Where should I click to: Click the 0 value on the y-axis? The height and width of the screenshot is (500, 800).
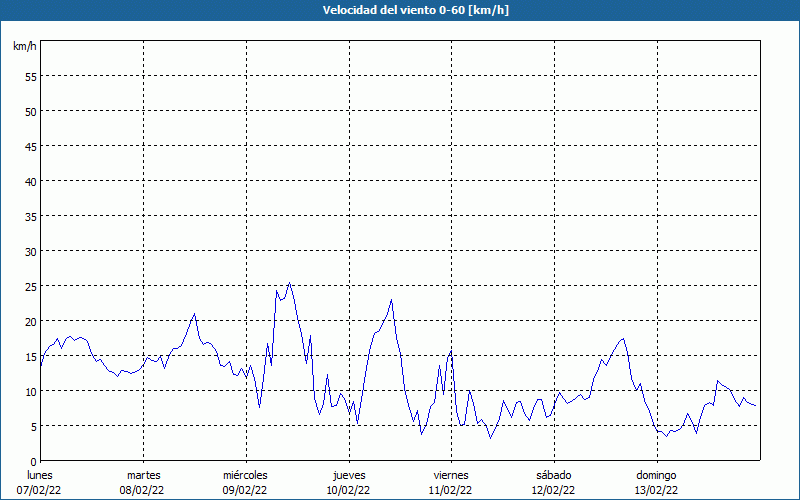click(x=34, y=462)
